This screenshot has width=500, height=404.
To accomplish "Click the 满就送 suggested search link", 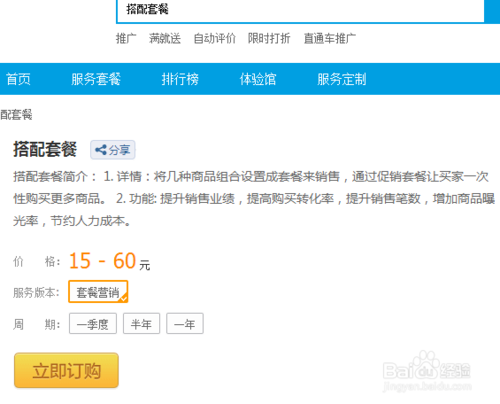I will click(x=165, y=38).
